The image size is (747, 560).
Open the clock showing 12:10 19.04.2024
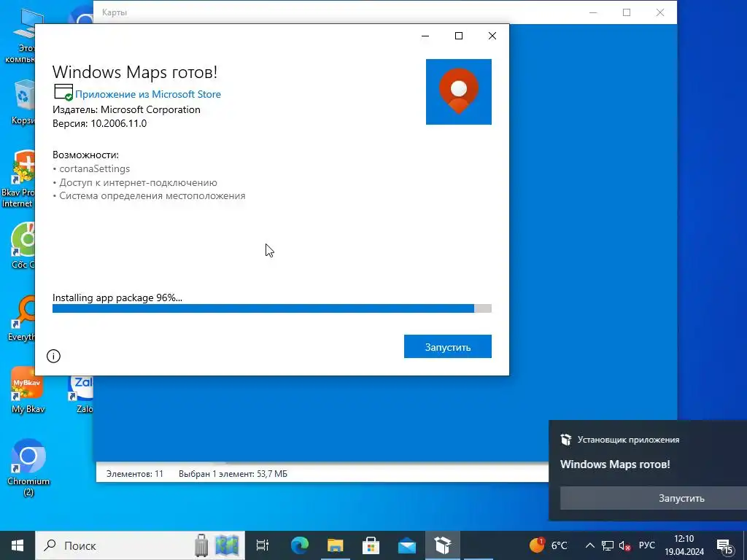tap(684, 545)
